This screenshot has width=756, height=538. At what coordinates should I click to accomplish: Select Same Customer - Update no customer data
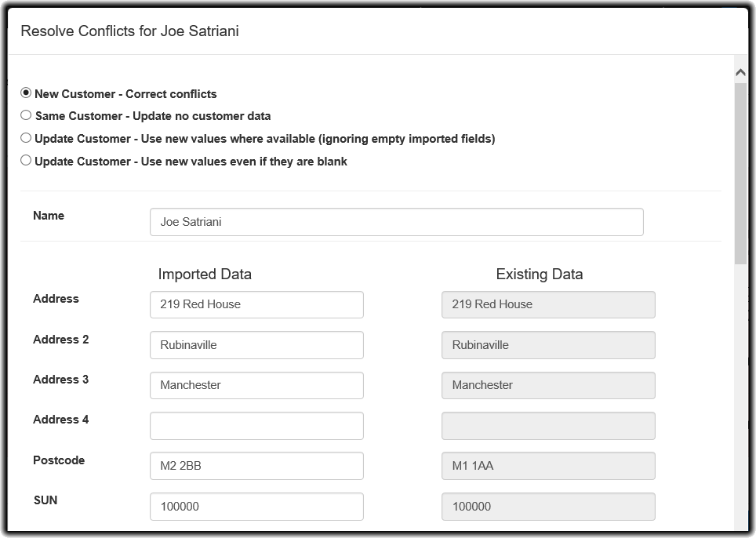[x=26, y=115]
